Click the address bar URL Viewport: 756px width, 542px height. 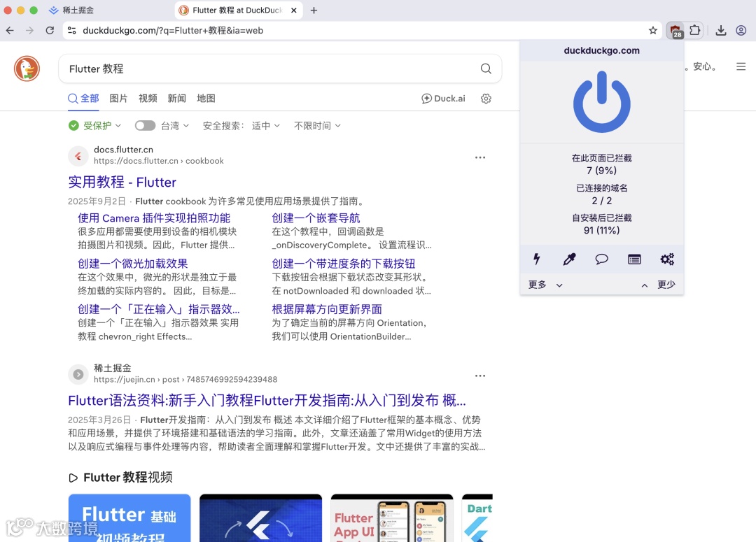pos(173,30)
